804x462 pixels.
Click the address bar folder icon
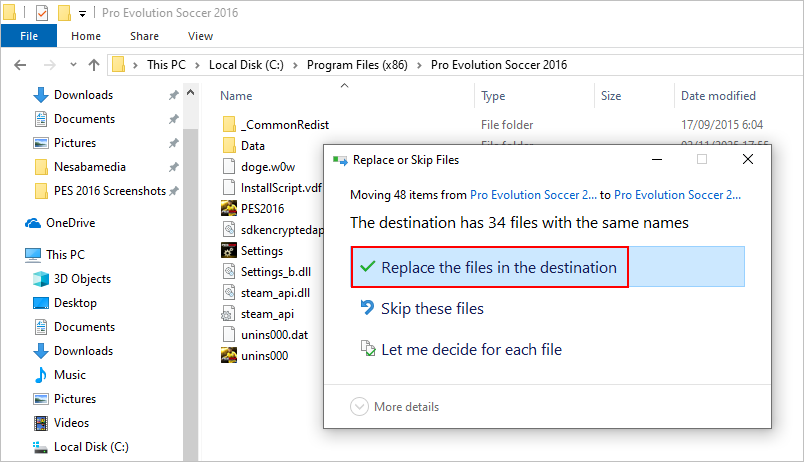coord(118,65)
